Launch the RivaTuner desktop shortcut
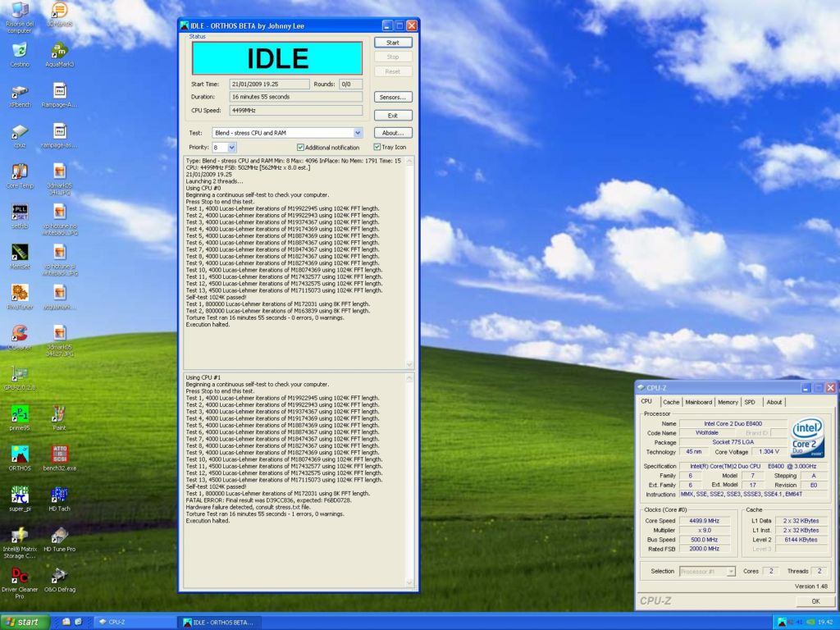840x630 pixels. tap(20, 297)
